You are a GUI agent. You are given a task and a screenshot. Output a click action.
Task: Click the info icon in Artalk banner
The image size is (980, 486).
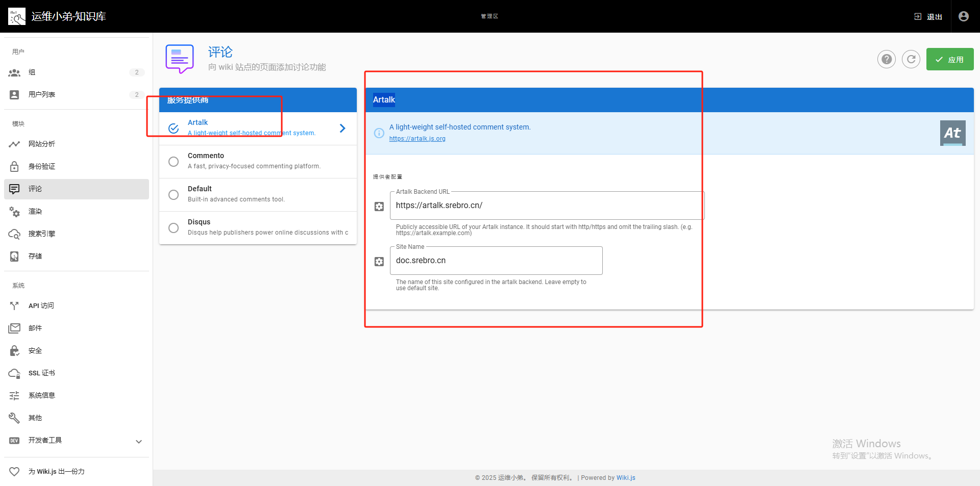pyautogui.click(x=379, y=133)
